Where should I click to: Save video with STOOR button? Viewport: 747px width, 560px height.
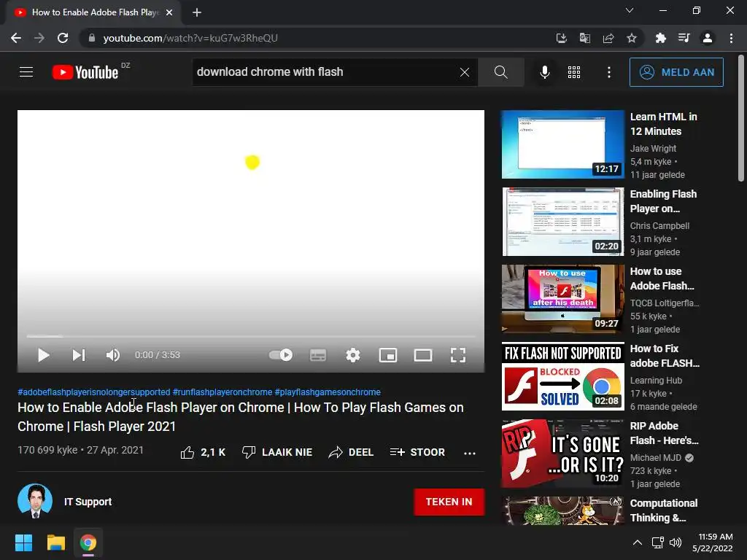pyautogui.click(x=417, y=452)
